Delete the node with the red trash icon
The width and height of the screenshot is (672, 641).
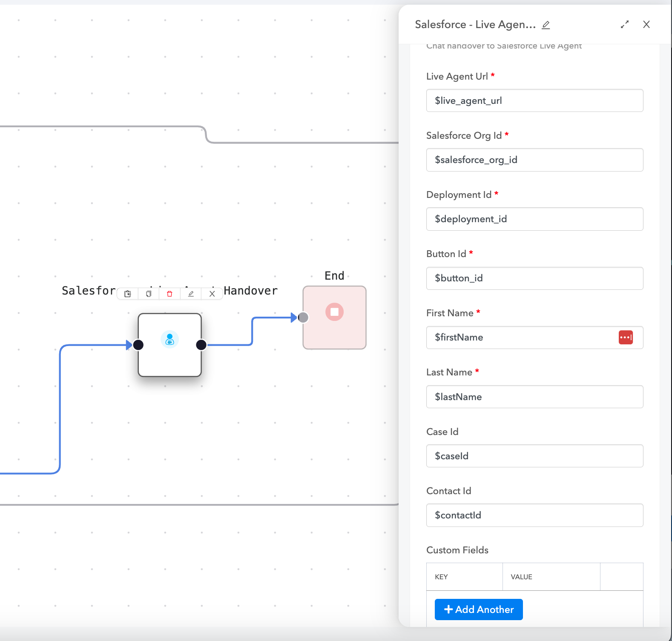coord(169,294)
